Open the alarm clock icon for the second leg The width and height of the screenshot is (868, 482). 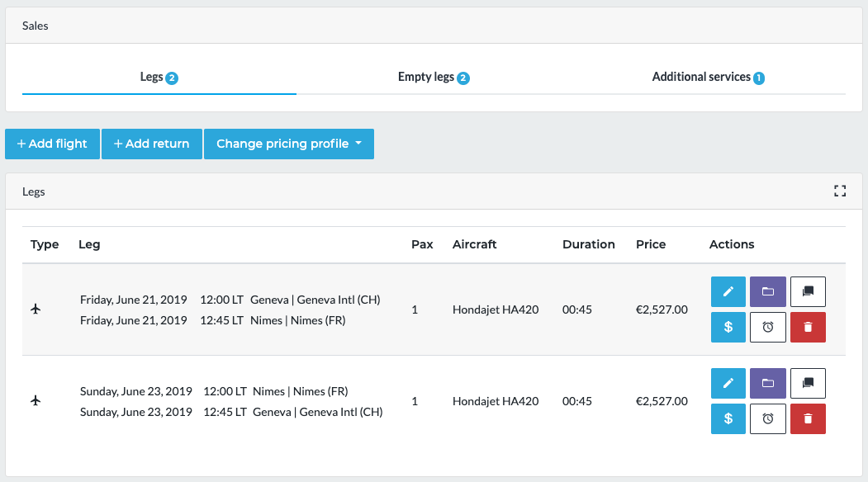[x=767, y=418]
